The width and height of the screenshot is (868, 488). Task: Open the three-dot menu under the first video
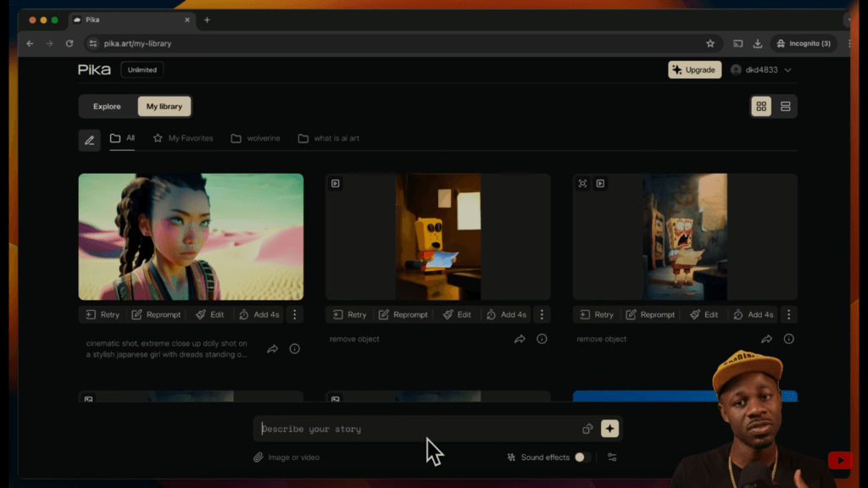[294, 314]
